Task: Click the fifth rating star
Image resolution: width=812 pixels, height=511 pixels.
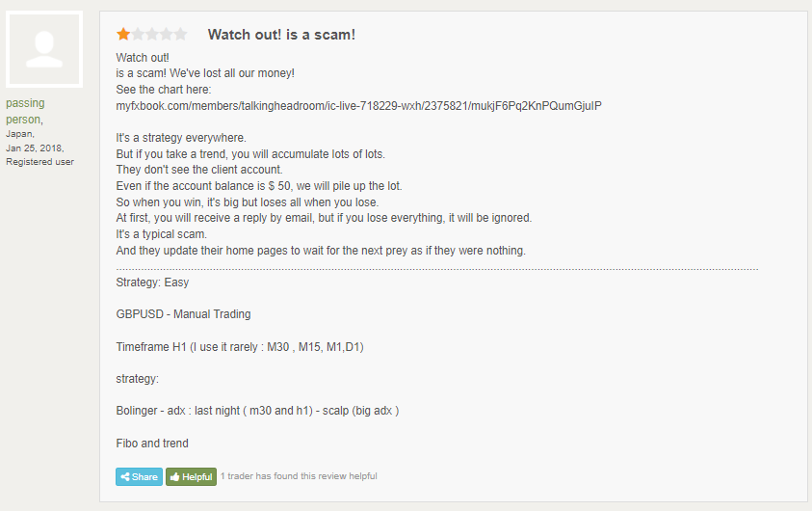Action: click(x=180, y=35)
